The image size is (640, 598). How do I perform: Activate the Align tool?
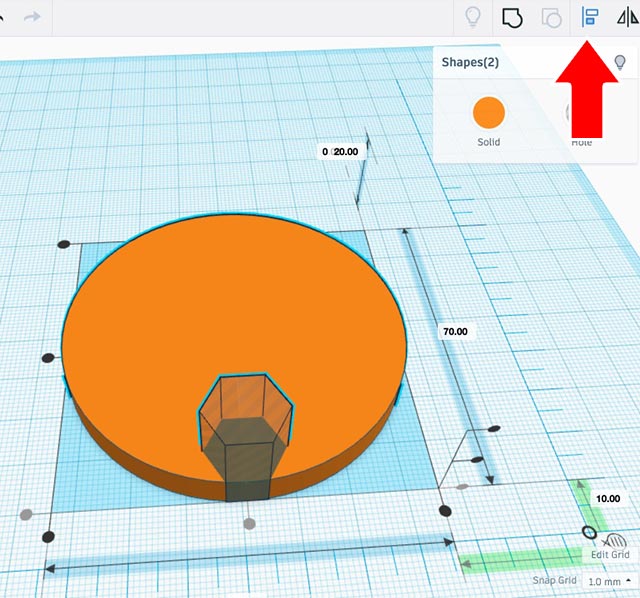[x=589, y=17]
